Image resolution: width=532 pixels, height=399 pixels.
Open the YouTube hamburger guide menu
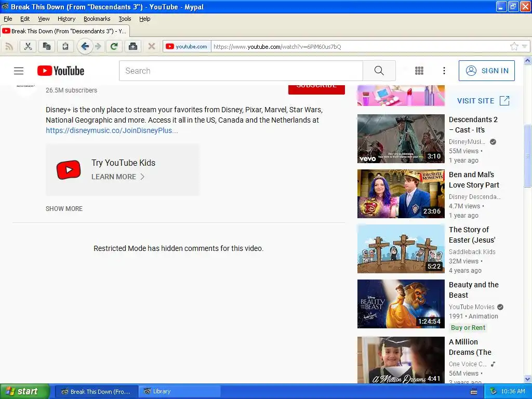(x=19, y=71)
